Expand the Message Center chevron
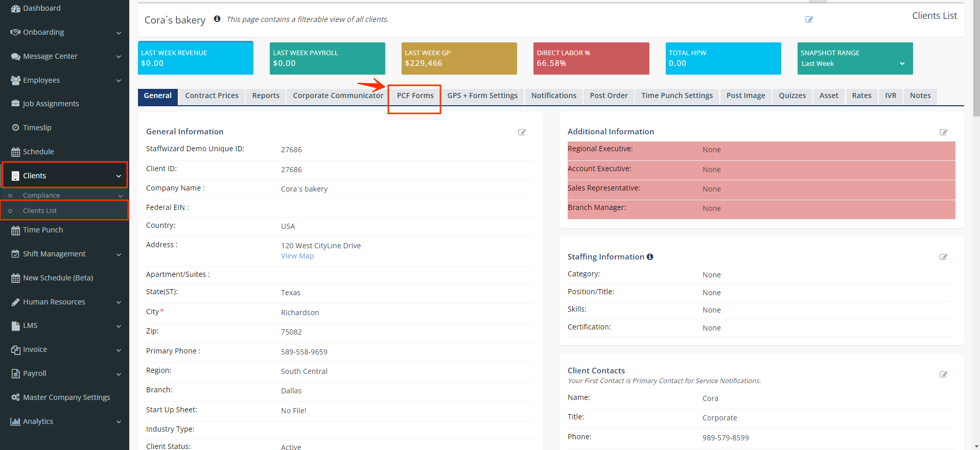980x450 pixels. click(x=119, y=57)
